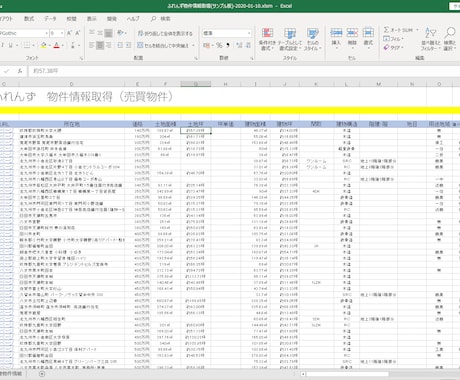Click the fx insert function icon

[20, 71]
